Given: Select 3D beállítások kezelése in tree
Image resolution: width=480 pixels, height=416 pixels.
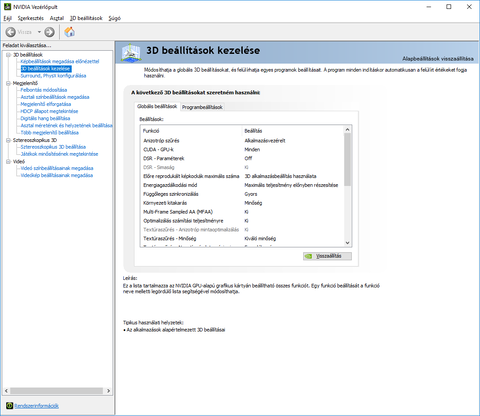Looking at the screenshot, I should point(46,69).
